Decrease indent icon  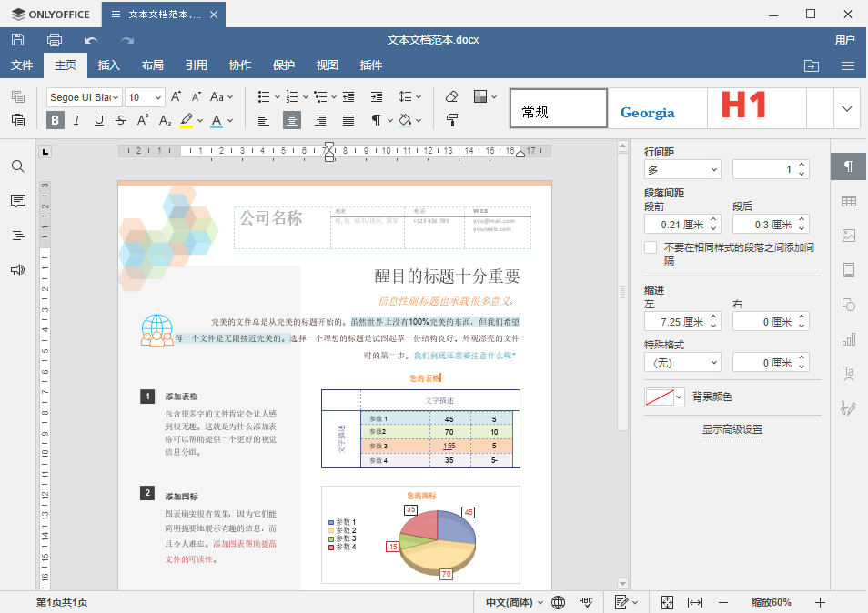click(x=348, y=96)
